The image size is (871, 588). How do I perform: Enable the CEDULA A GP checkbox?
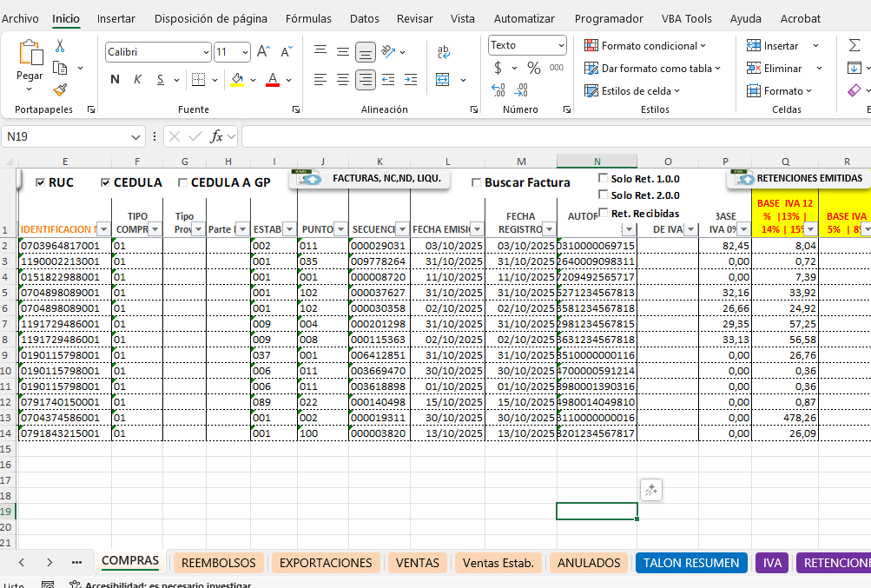[x=182, y=182]
